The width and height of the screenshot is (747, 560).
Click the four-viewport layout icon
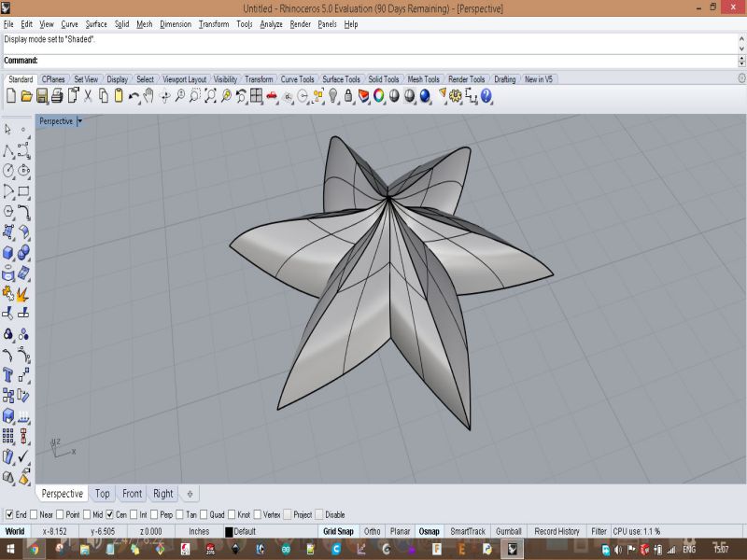click(x=256, y=96)
